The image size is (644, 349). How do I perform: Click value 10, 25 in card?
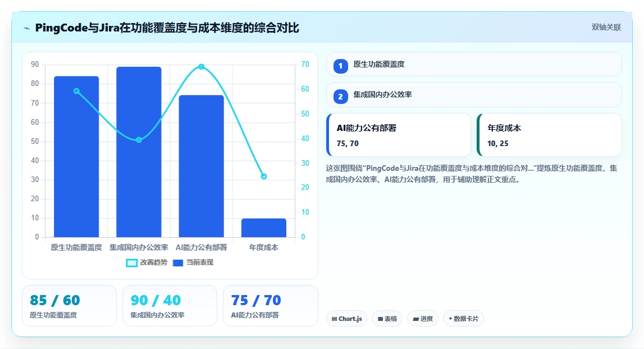(498, 143)
